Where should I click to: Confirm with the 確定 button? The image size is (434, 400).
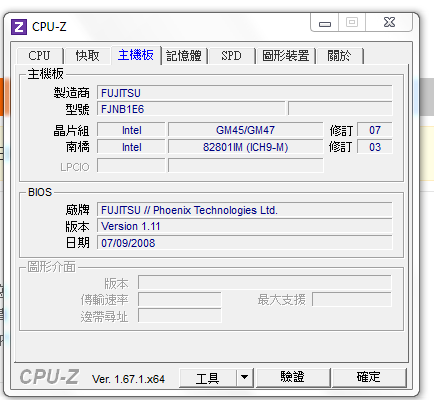(x=369, y=378)
